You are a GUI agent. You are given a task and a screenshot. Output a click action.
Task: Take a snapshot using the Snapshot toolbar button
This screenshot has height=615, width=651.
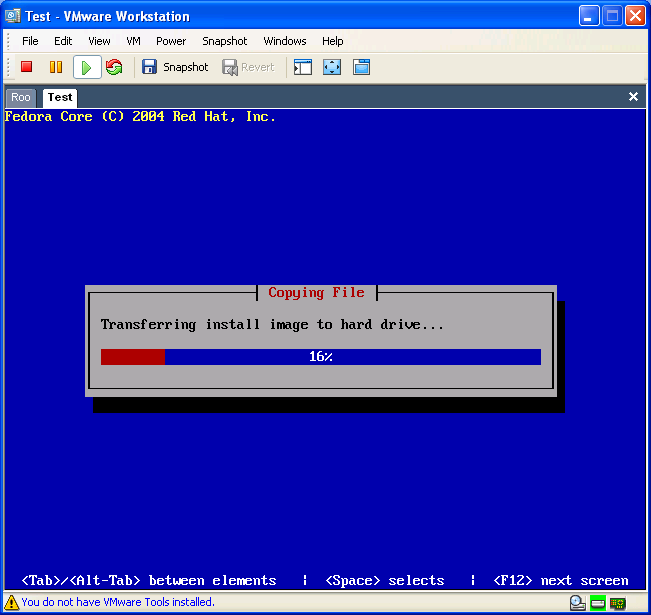(x=175, y=67)
